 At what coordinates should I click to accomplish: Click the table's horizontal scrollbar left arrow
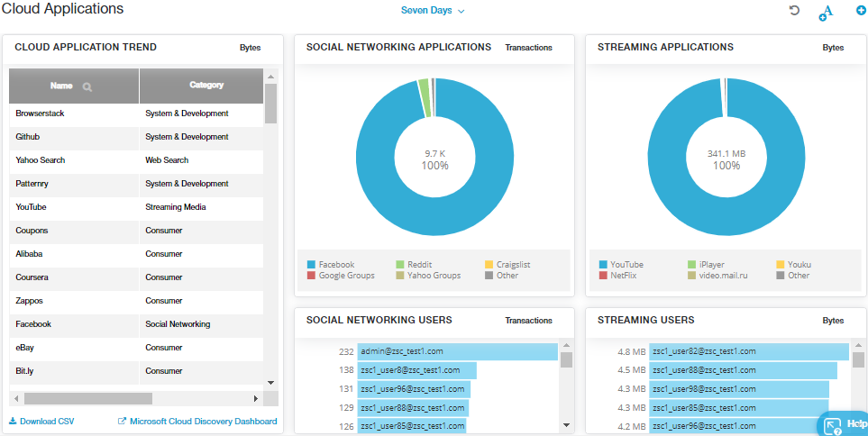tap(15, 398)
